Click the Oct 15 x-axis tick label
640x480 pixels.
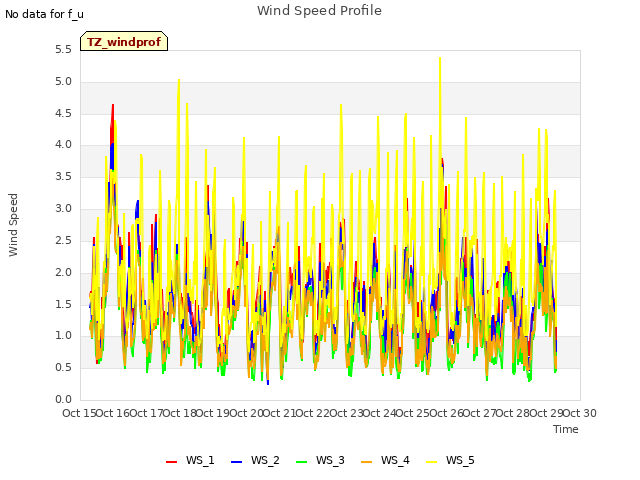pyautogui.click(x=79, y=413)
